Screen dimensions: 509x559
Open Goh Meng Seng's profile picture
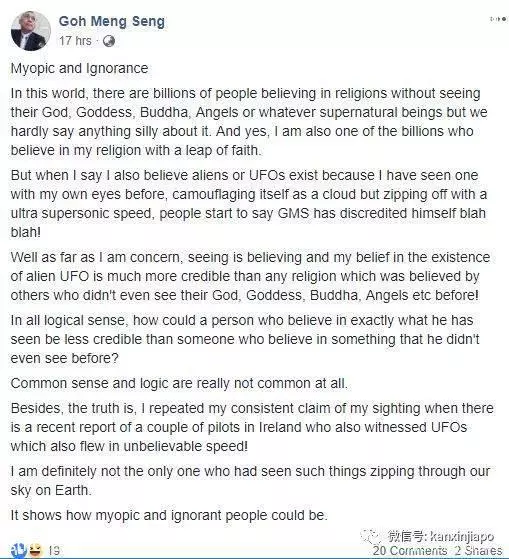point(31,31)
